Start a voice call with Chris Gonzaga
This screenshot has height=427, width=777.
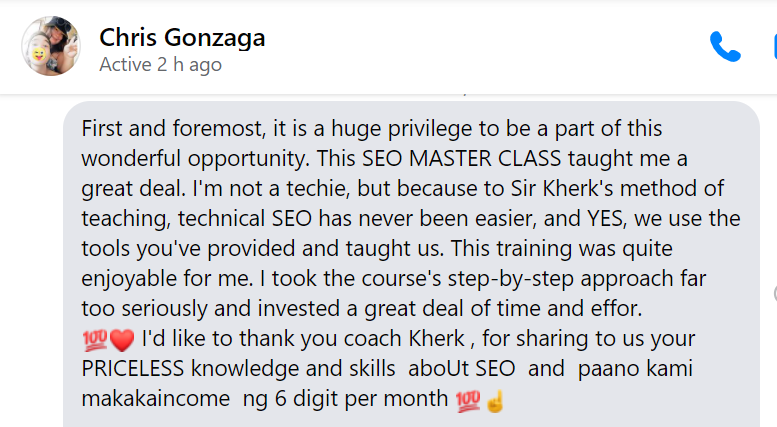click(724, 46)
